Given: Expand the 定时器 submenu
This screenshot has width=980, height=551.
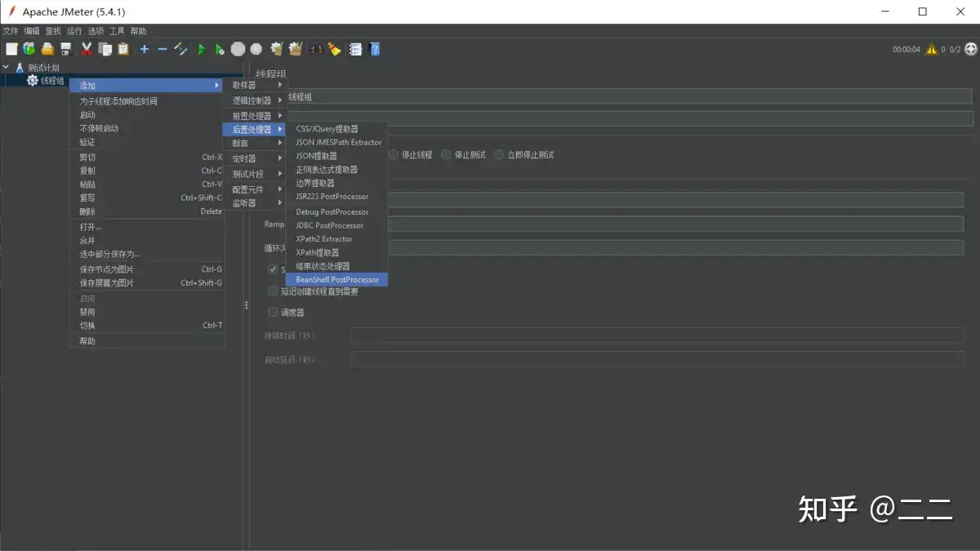Looking at the screenshot, I should (255, 158).
